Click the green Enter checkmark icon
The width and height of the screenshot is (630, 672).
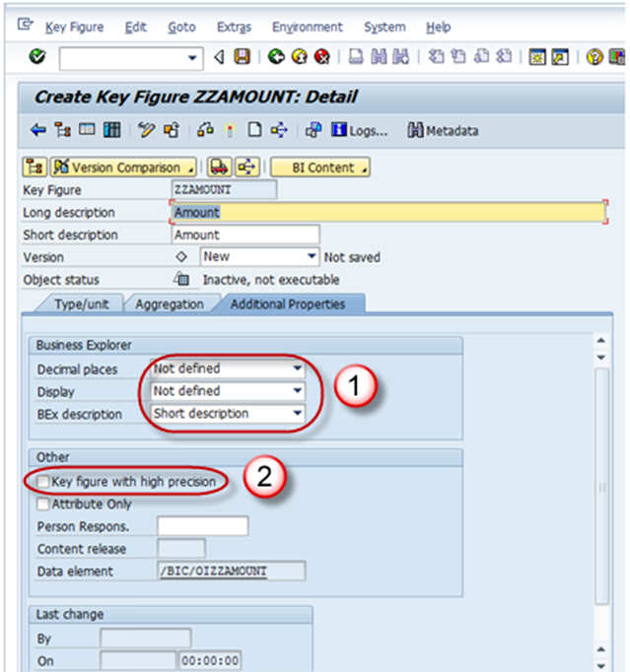(37, 58)
